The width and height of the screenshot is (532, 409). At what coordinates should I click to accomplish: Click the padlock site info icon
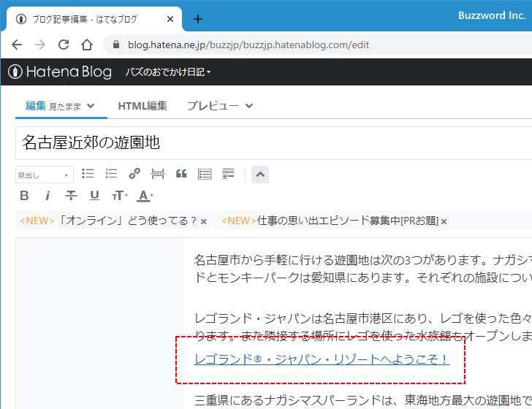tap(116, 45)
